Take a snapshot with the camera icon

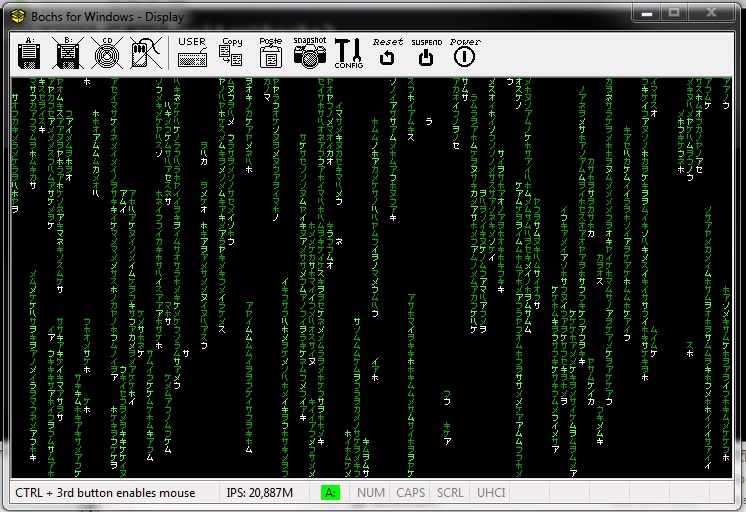(x=310, y=52)
